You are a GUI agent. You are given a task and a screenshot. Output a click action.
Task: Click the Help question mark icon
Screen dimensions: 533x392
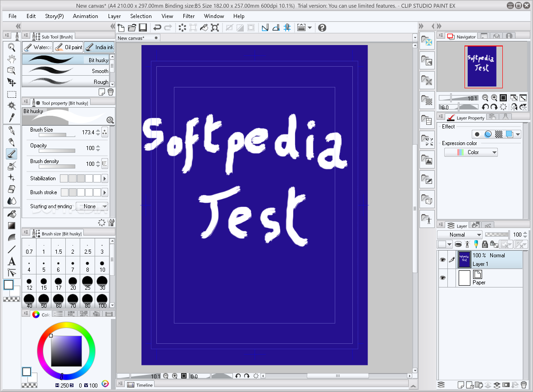pos(322,27)
